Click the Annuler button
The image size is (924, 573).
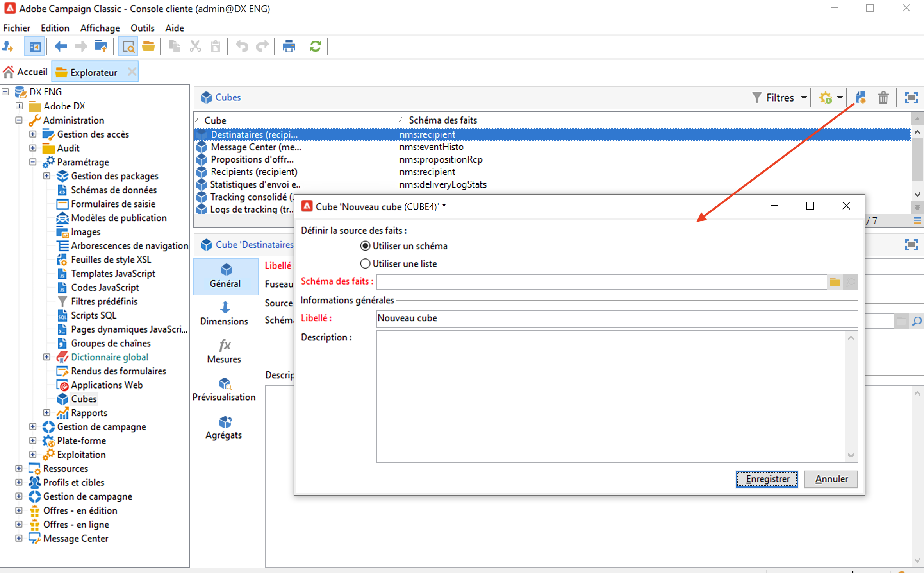831,479
